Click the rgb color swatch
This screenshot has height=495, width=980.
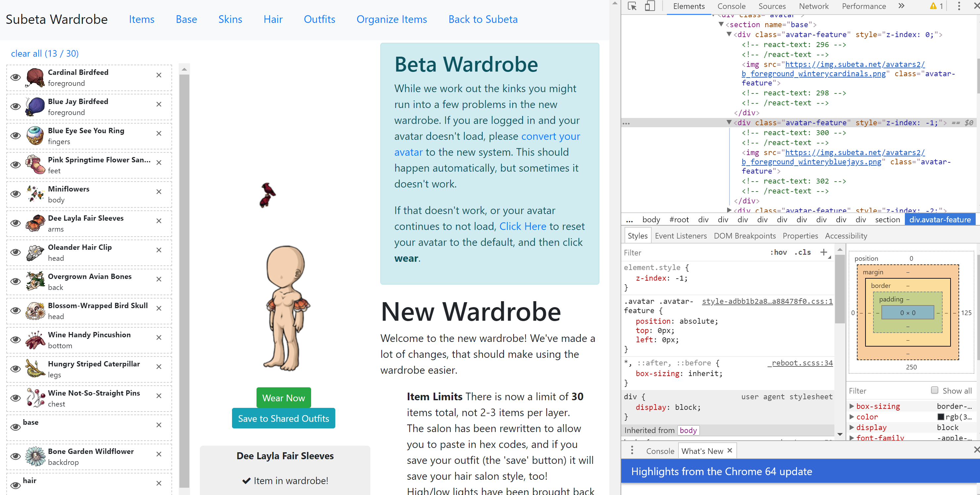pyautogui.click(x=941, y=416)
